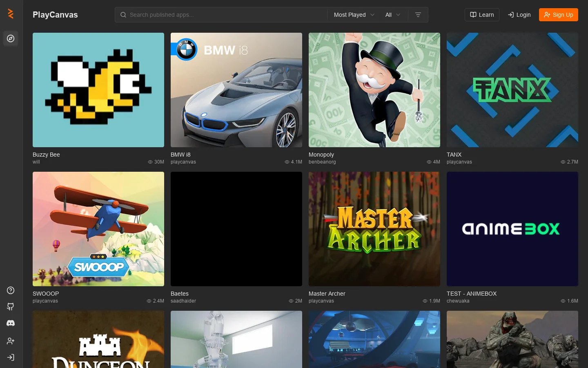Open author 'playcanvas' under BMW i8
Image resolution: width=588 pixels, height=368 pixels.
pos(183,162)
